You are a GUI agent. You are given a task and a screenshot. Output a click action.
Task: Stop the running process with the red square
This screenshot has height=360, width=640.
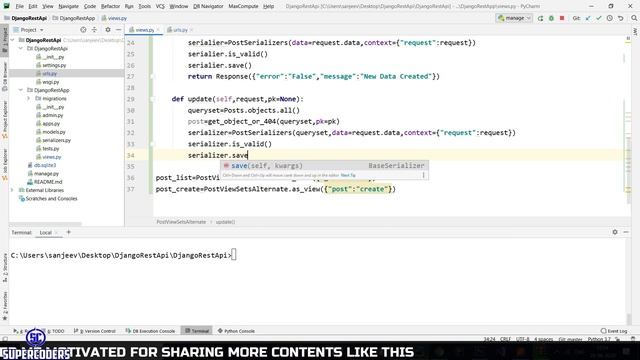click(x=562, y=18)
